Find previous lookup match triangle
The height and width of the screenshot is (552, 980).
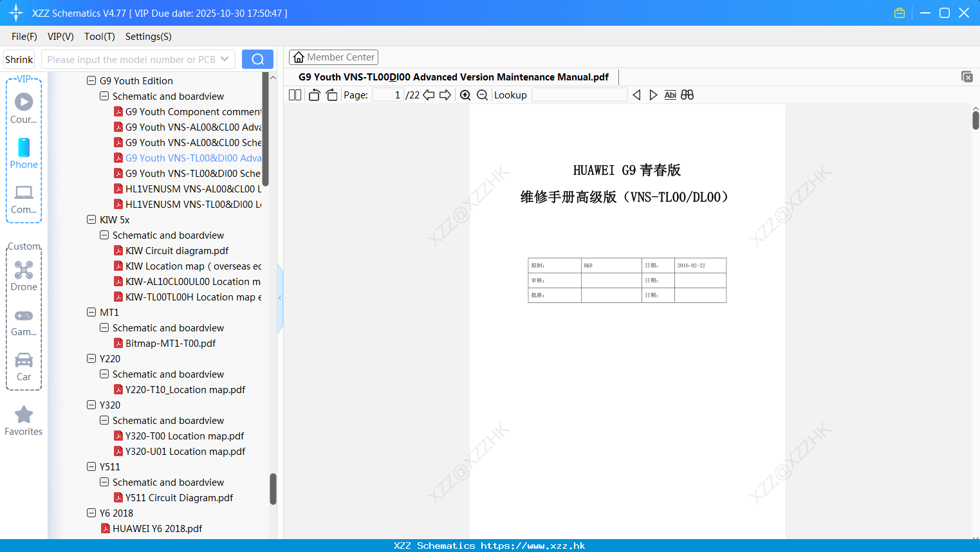[x=636, y=95]
